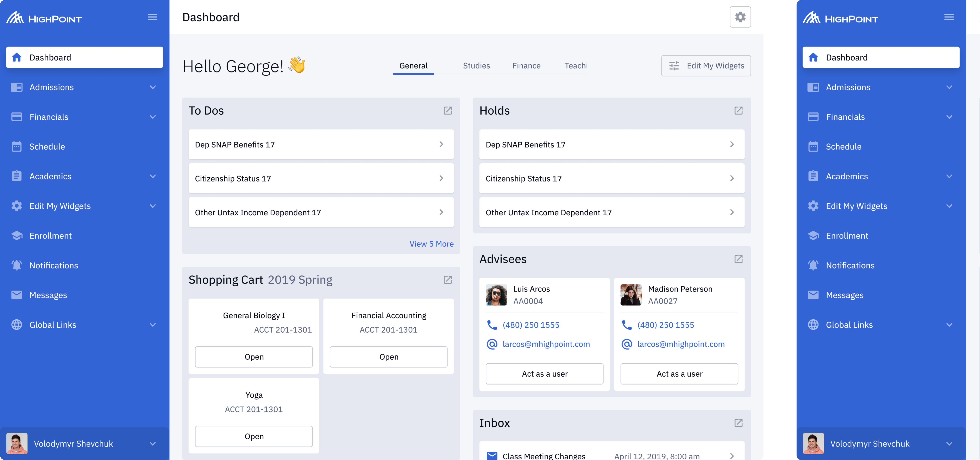
Task: Click Madison Peterson email at-sign icon
Action: click(627, 344)
